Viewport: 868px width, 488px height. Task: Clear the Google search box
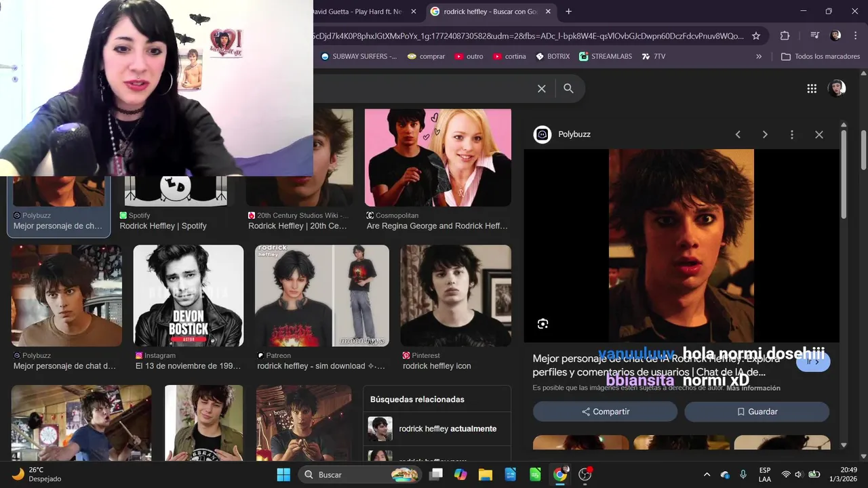542,88
